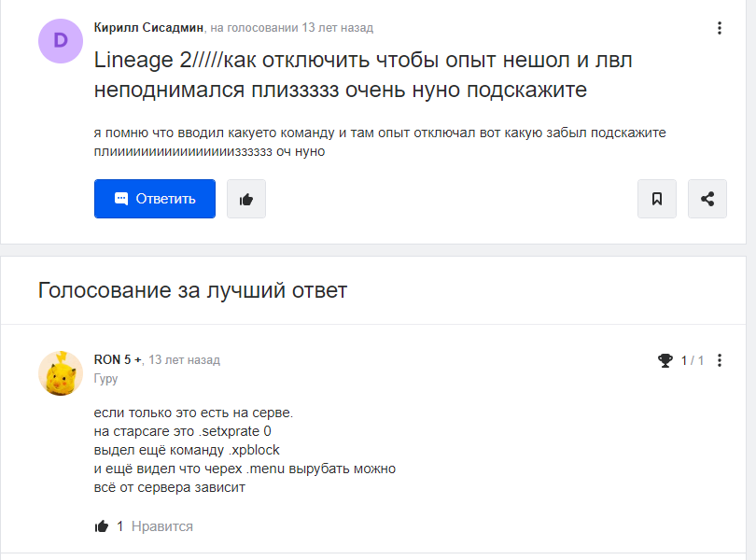Bookmark the question
This screenshot has width=756, height=560.
pos(656,198)
